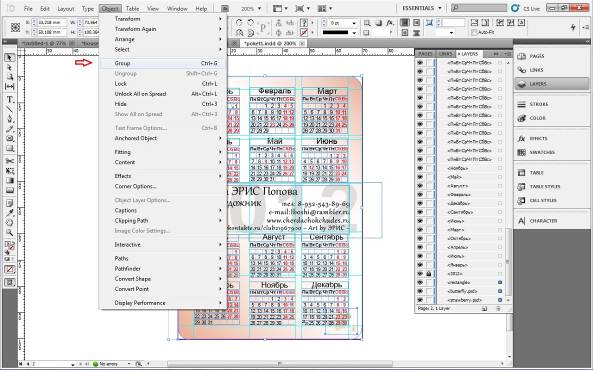Toggle visibility of the Февраль item
Image resolution: width=593 pixels, height=370 pixels.
click(x=420, y=194)
